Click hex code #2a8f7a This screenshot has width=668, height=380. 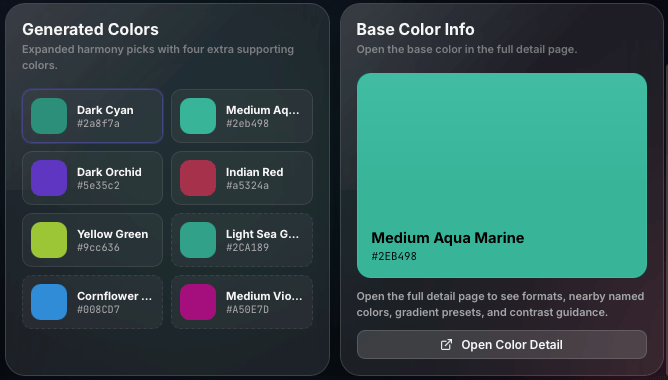click(98, 124)
